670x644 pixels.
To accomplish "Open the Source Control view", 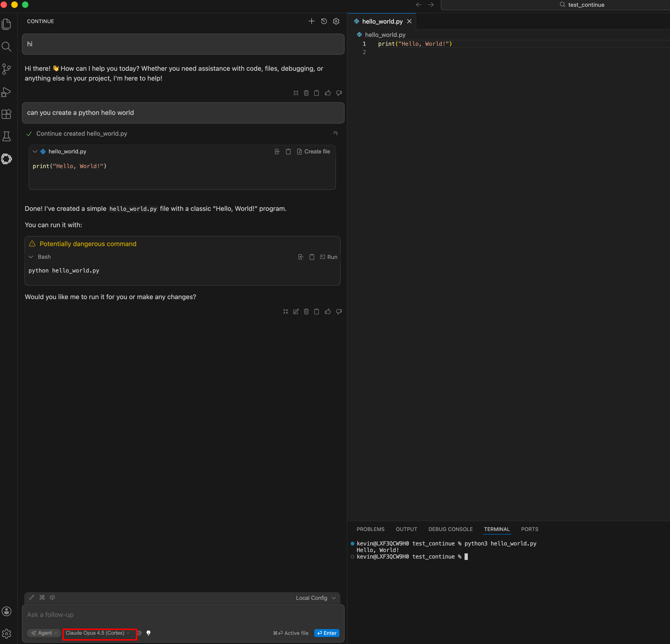I will (x=7, y=69).
